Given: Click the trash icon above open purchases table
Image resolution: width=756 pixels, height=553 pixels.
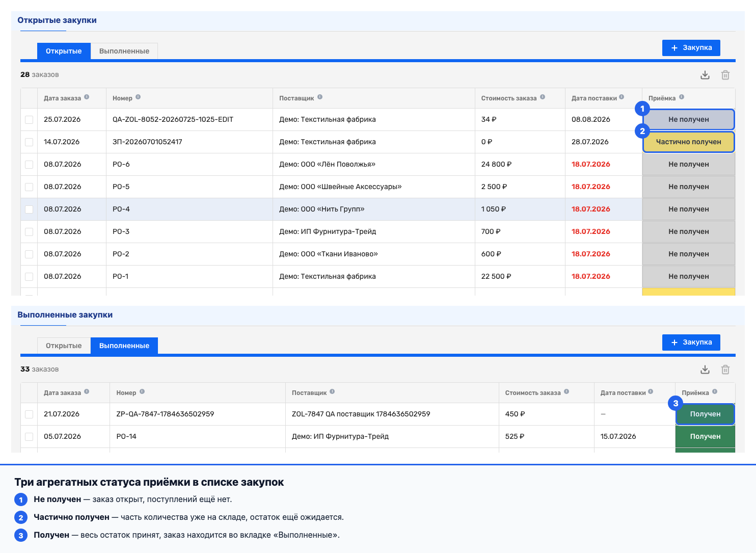Looking at the screenshot, I should (725, 75).
